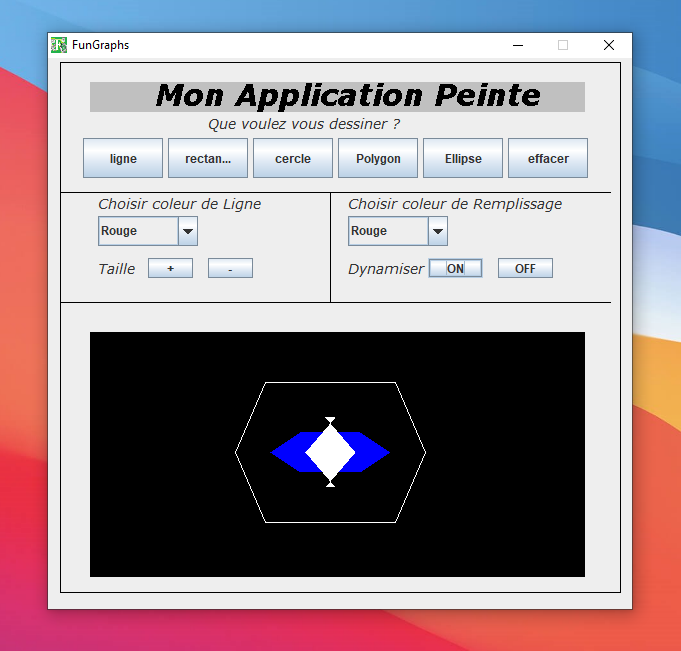Viewport: 681px width, 651px height.
Task: Click the Mon Application Peinte title banner
Action: (x=337, y=96)
